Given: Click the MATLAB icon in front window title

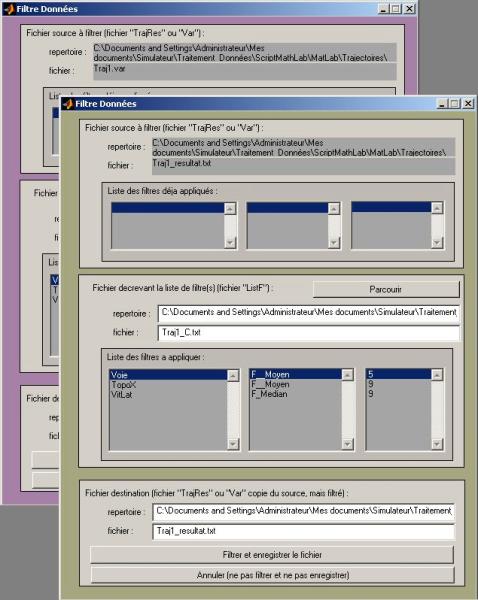Looking at the screenshot, I should point(68,104).
